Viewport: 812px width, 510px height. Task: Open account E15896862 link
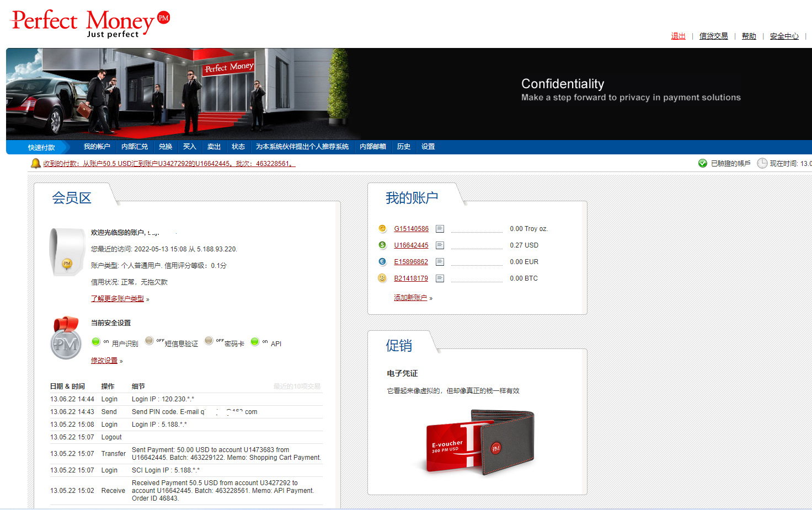pos(412,262)
